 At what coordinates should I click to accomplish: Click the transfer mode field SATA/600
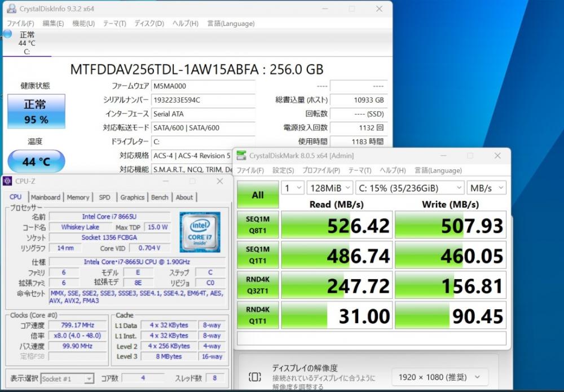203,127
